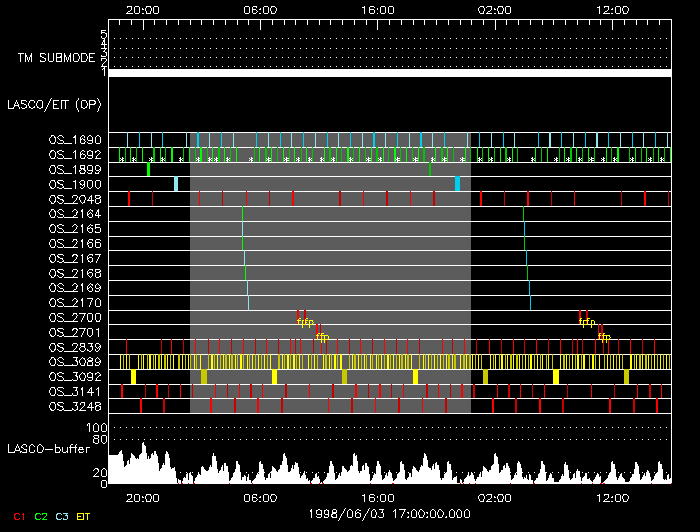700x532 pixels.
Task: Click the second yellow 'frfp' marker in OS_2700
Action: [x=587, y=322]
